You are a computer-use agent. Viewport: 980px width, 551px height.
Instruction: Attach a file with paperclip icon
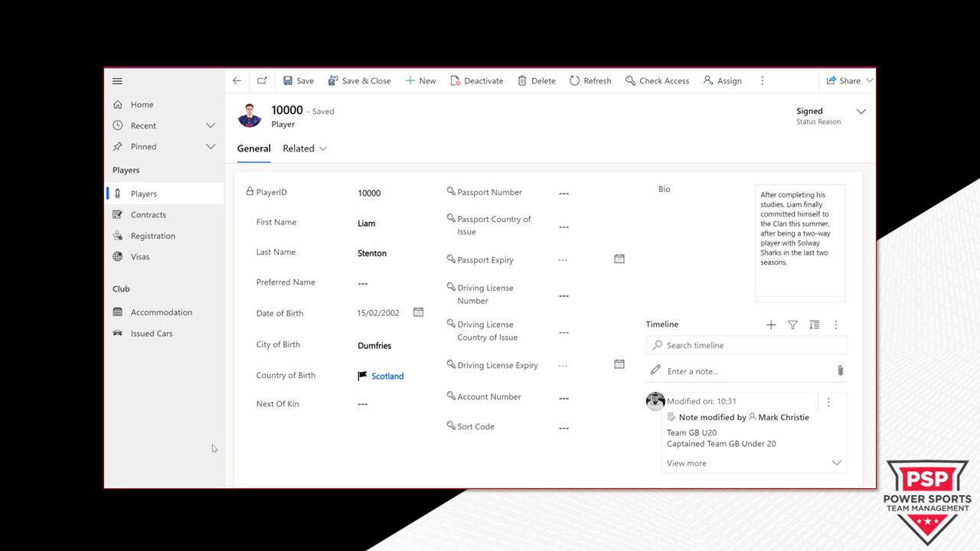840,370
